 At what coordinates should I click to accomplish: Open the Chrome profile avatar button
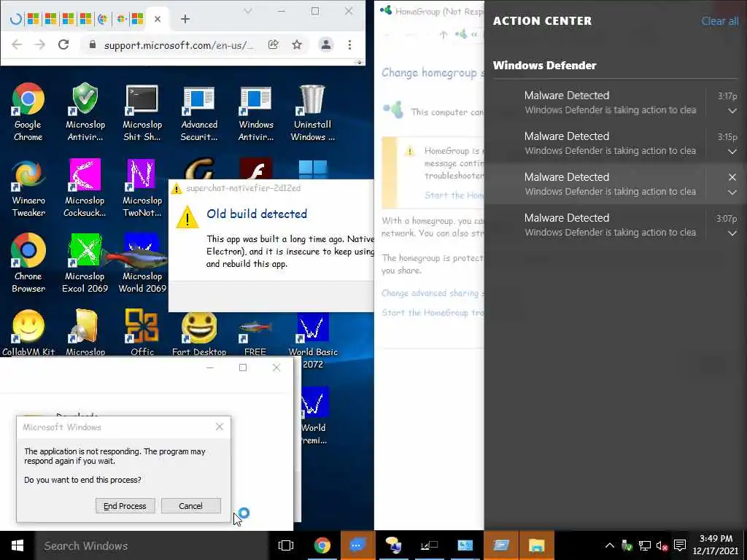coord(326,44)
